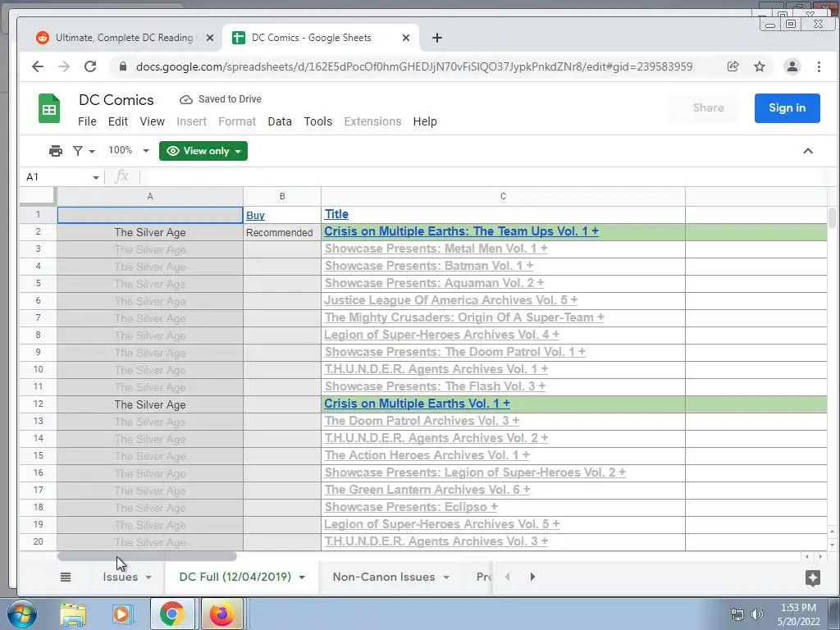Viewport: 840px width, 630px height.
Task: Close the Ultimate, Complete DC Reading tab
Action: coord(210,38)
